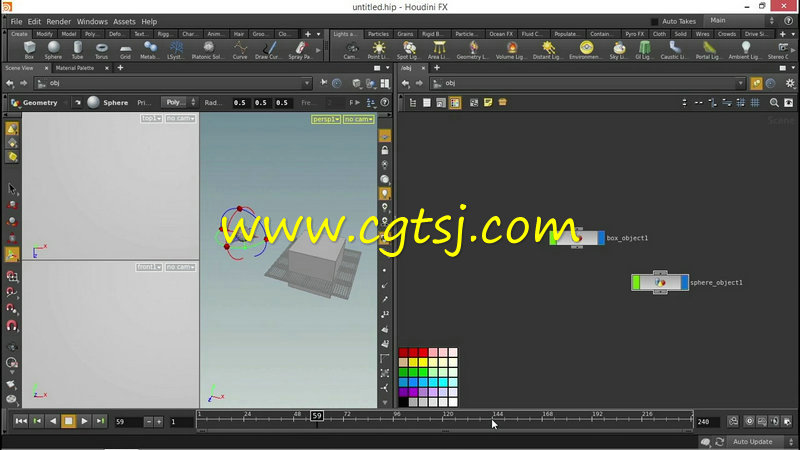Add a Portal Light
Screen dimensions: 800x450
pos(709,50)
